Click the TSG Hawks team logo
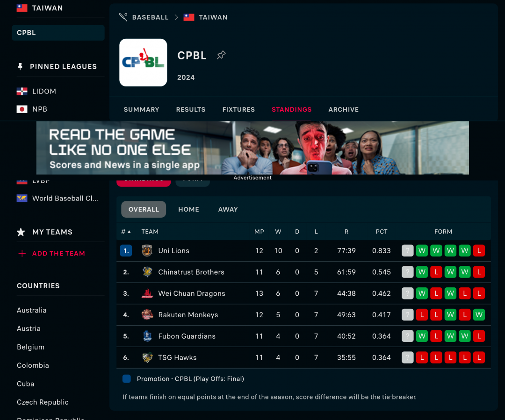 147,357
